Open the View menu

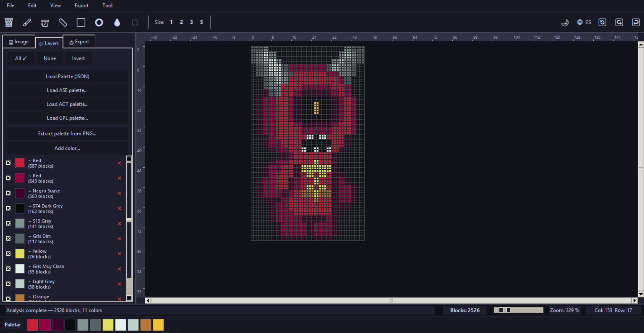[x=55, y=5]
